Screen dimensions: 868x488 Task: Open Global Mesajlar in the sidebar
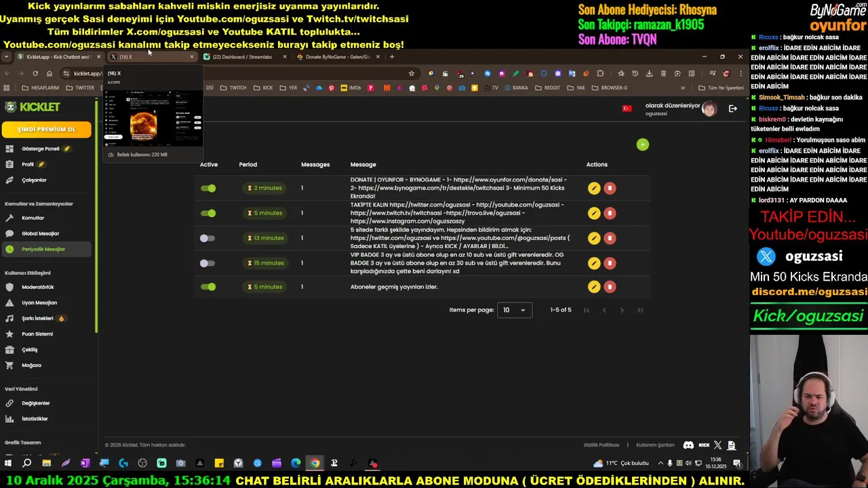[40, 234]
